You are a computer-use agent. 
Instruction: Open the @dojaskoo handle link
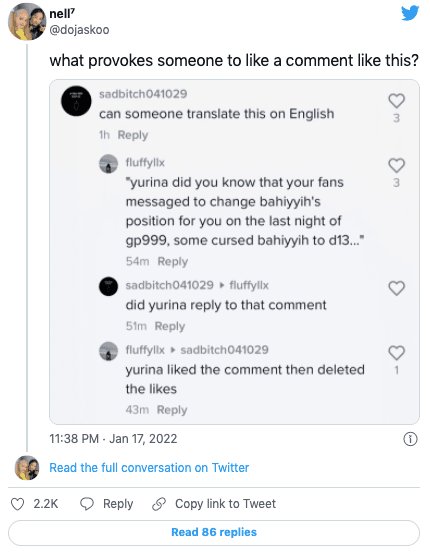tap(79, 30)
